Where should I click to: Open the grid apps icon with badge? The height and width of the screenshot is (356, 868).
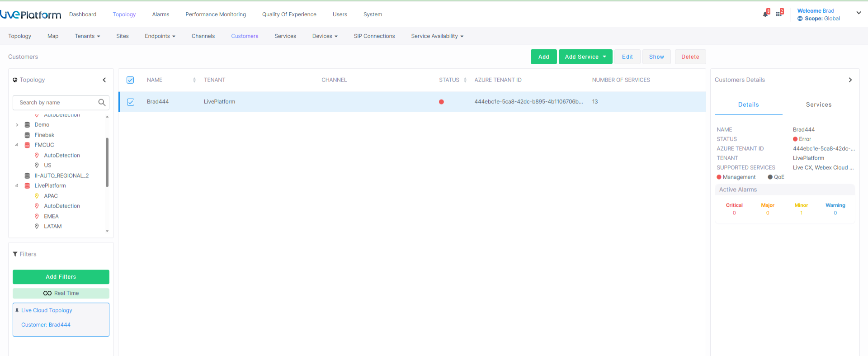(x=778, y=14)
